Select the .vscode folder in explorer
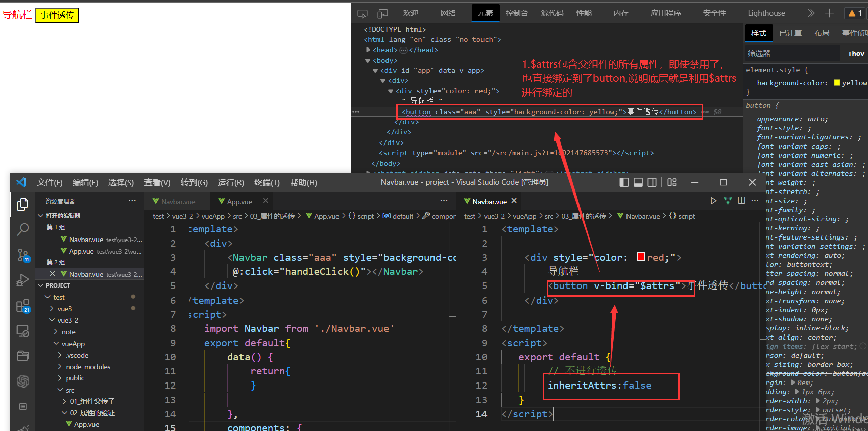This screenshot has width=868, height=431. 77,355
